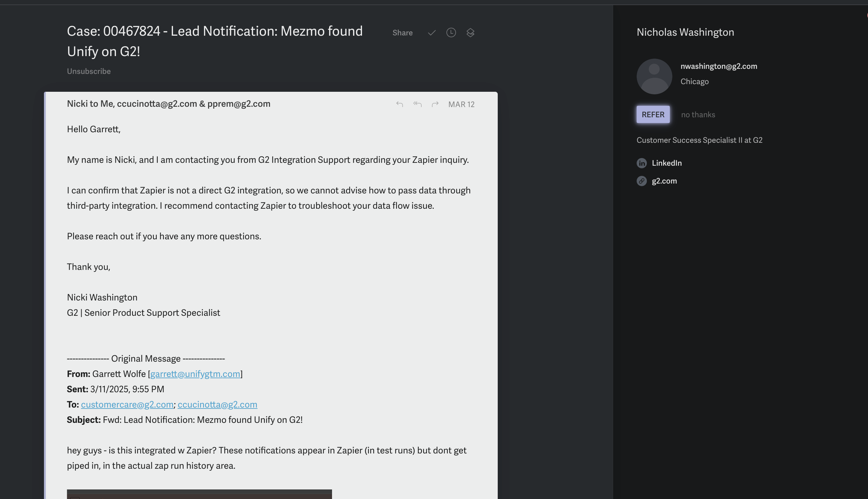This screenshot has width=868, height=499.
Task: Click 'Please reach out if you have' sentence
Action: (164, 236)
